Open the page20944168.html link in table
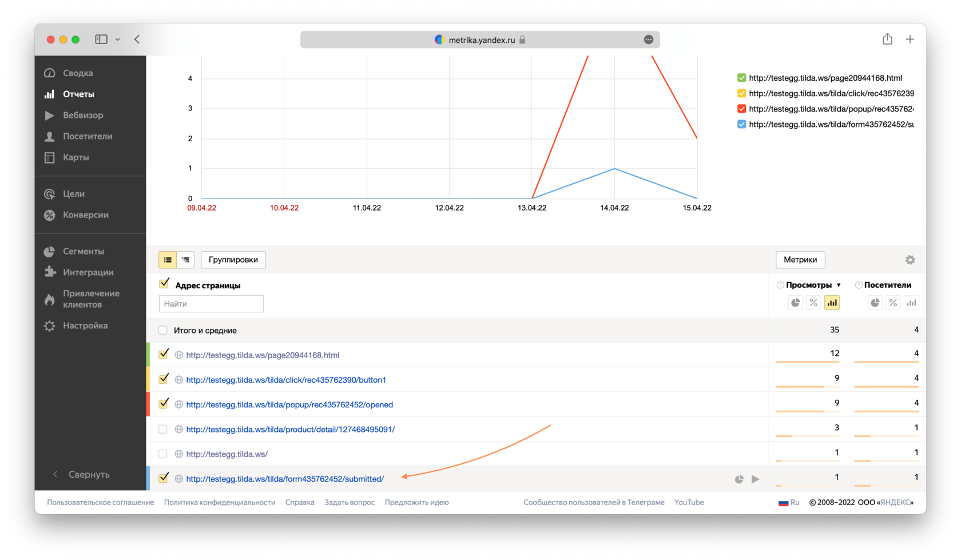This screenshot has height=560, width=961. pos(263,355)
